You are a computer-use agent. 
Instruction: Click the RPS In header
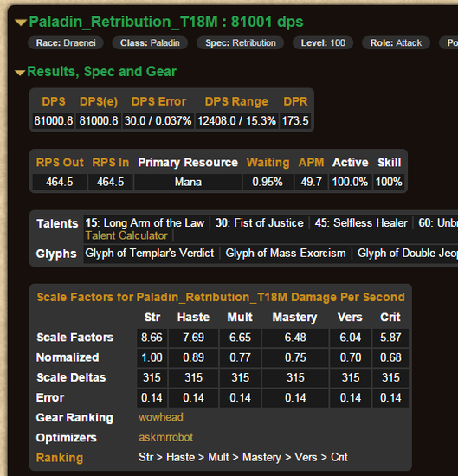click(x=111, y=163)
